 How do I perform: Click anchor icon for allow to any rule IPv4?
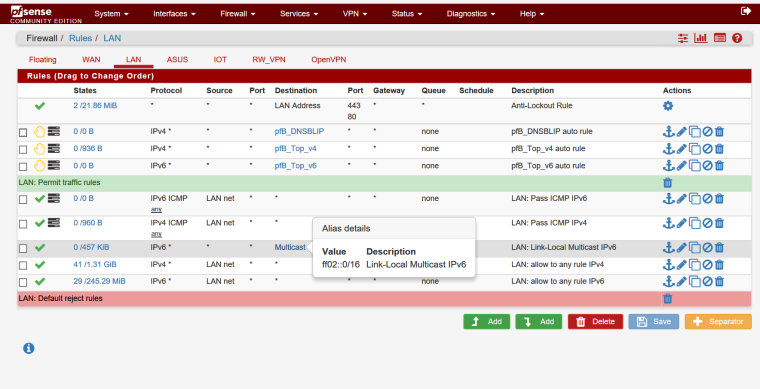point(668,265)
